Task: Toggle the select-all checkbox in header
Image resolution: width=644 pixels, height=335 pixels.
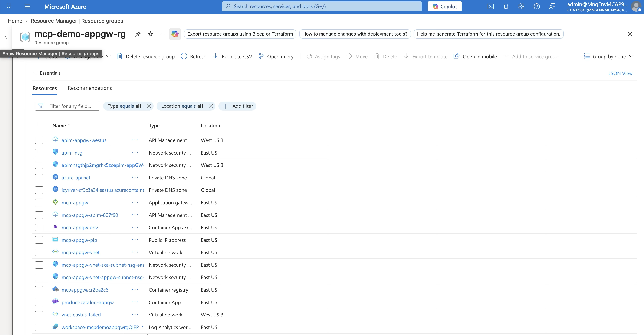Action: click(x=39, y=125)
